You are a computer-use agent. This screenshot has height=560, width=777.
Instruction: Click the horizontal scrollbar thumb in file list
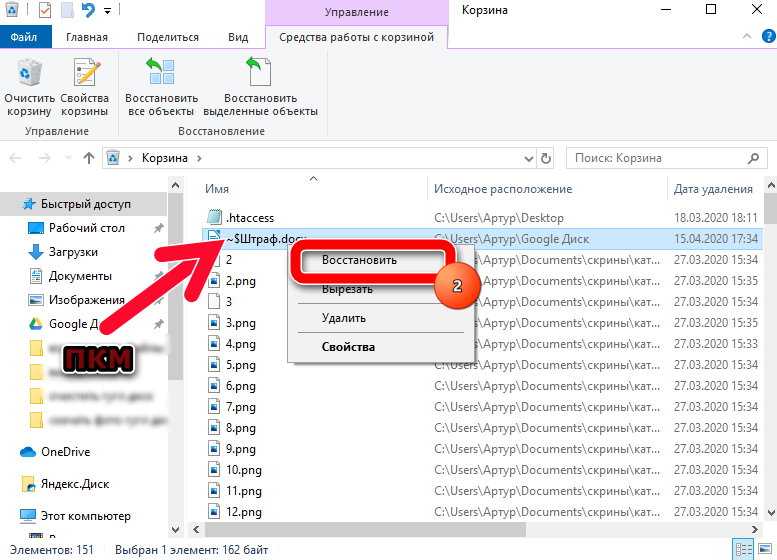pyautogui.click(x=365, y=529)
